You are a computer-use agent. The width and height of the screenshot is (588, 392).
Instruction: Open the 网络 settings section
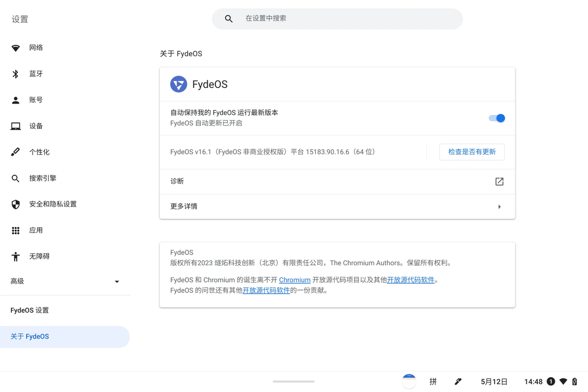65,48
